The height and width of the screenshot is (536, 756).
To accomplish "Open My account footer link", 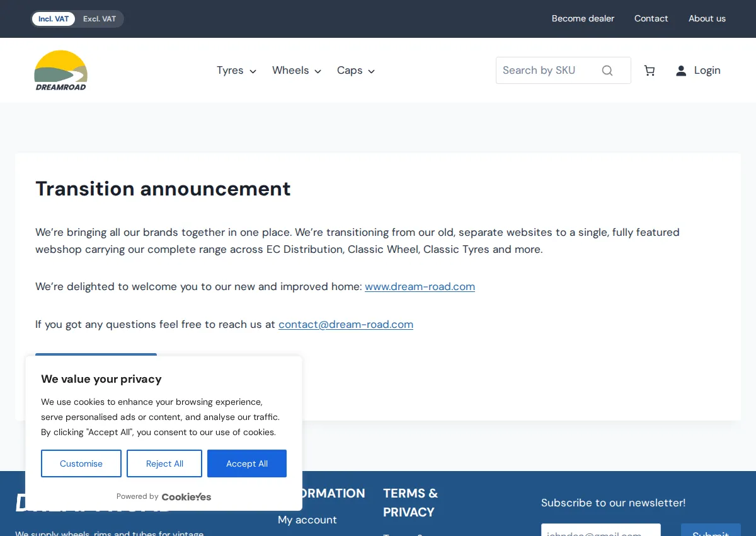I will point(307,520).
